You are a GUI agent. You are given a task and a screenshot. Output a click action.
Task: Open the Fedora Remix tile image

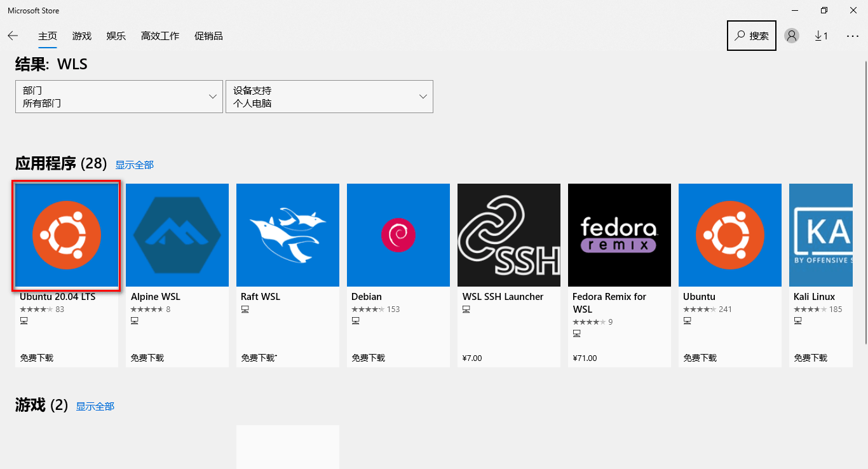pyautogui.click(x=620, y=235)
